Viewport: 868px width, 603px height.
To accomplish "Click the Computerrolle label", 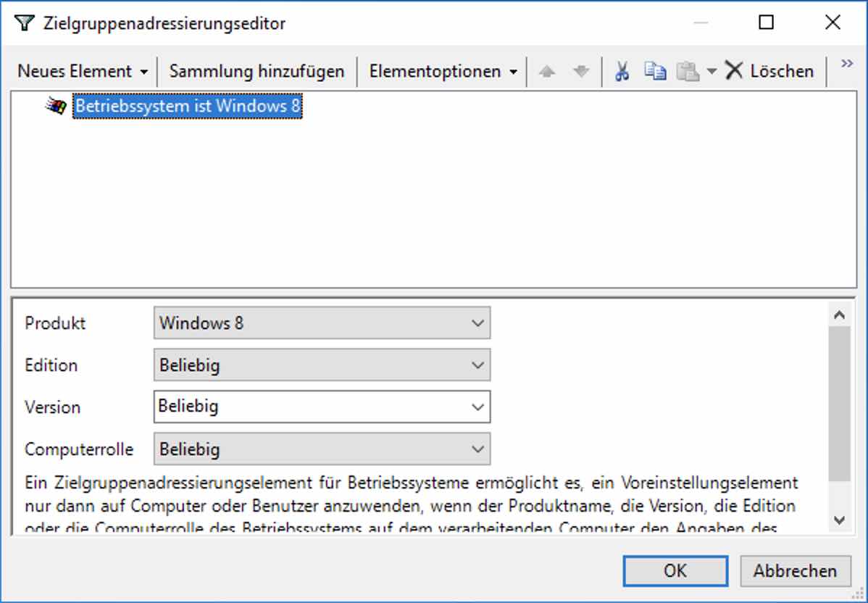I will 79,449.
